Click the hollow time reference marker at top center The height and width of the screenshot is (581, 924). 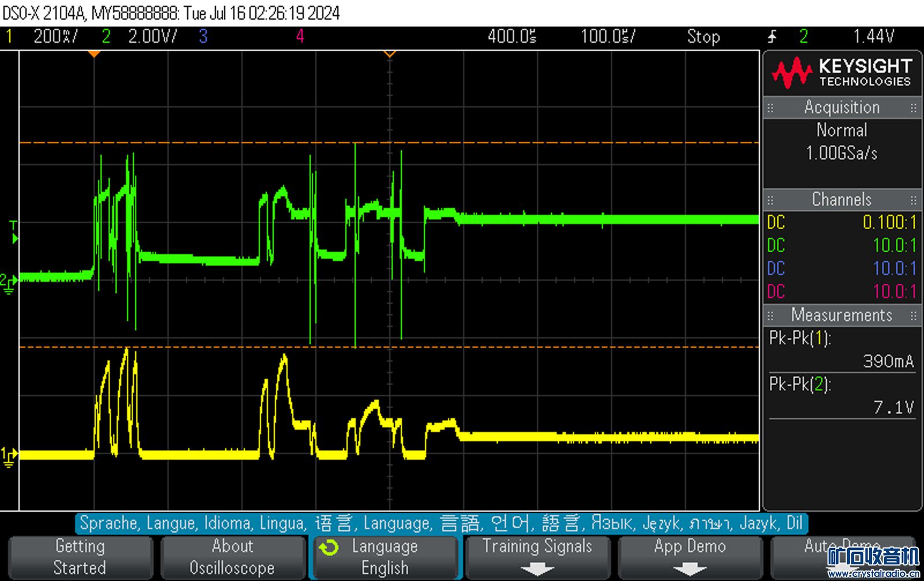(x=390, y=54)
